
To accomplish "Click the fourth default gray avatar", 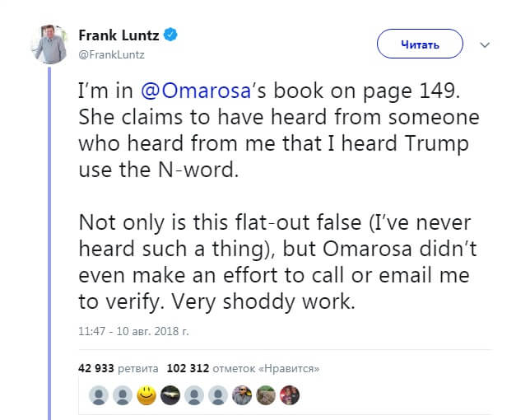I will [x=217, y=395].
